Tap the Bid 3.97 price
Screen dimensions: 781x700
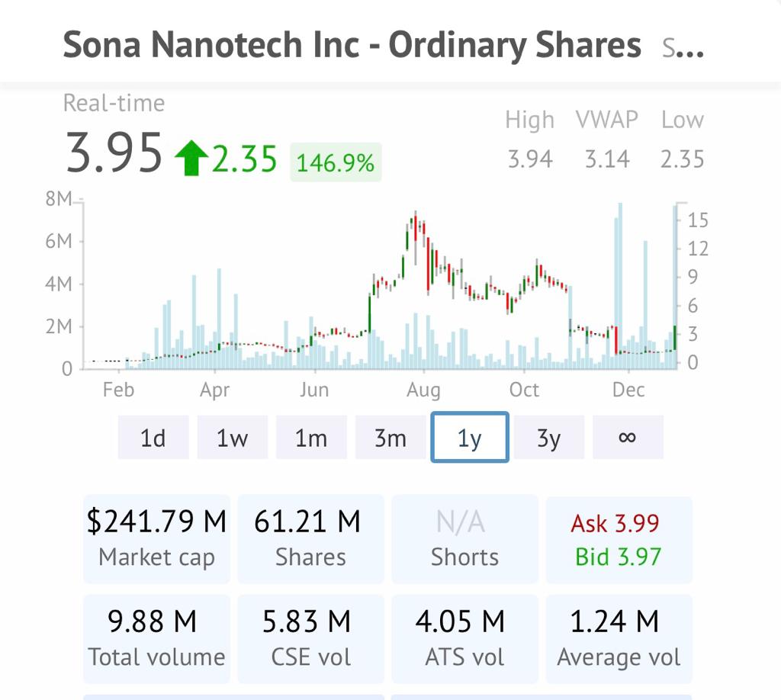pyautogui.click(x=618, y=557)
